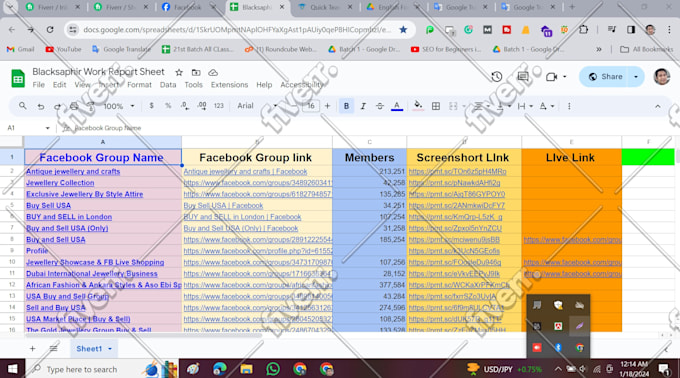Click the toolbar search menus icon
The width and height of the screenshot is (680, 378).
[x=23, y=106]
